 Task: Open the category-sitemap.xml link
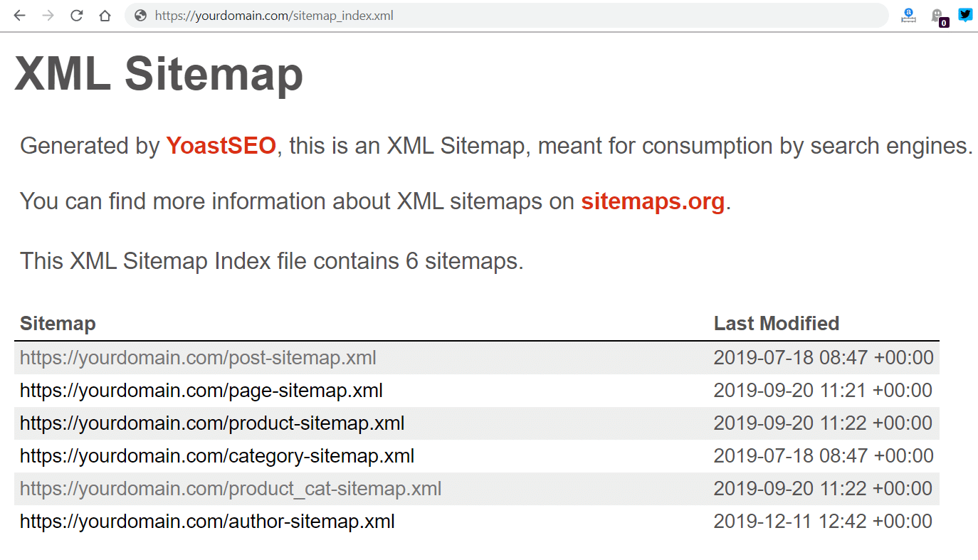pyautogui.click(x=217, y=455)
